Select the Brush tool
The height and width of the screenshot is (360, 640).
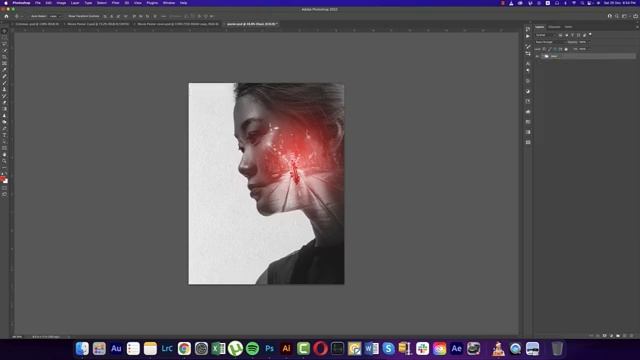point(4,83)
